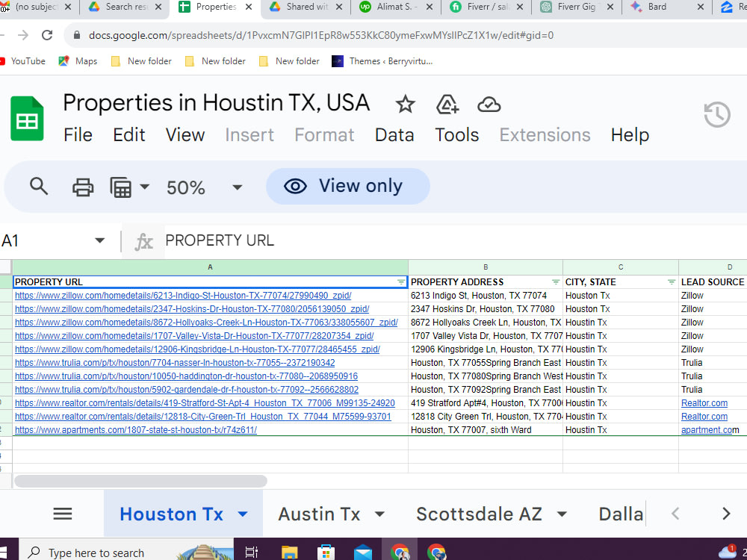This screenshot has width=747, height=560.
Task: Show next sheet tabs arrow
Action: click(x=726, y=514)
